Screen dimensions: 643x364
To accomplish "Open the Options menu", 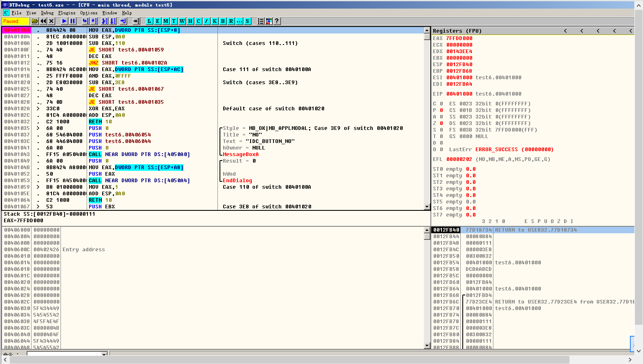I will pos(89,13).
